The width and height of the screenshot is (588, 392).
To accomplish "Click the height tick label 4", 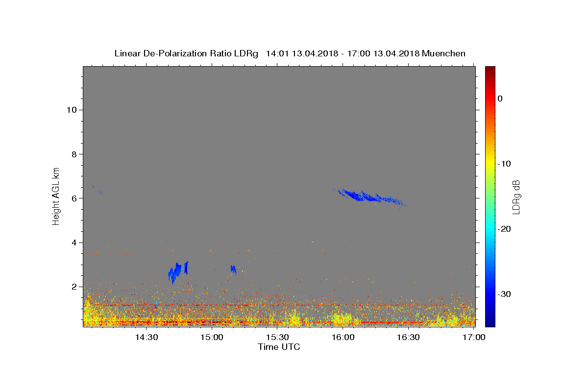I will tap(73, 243).
